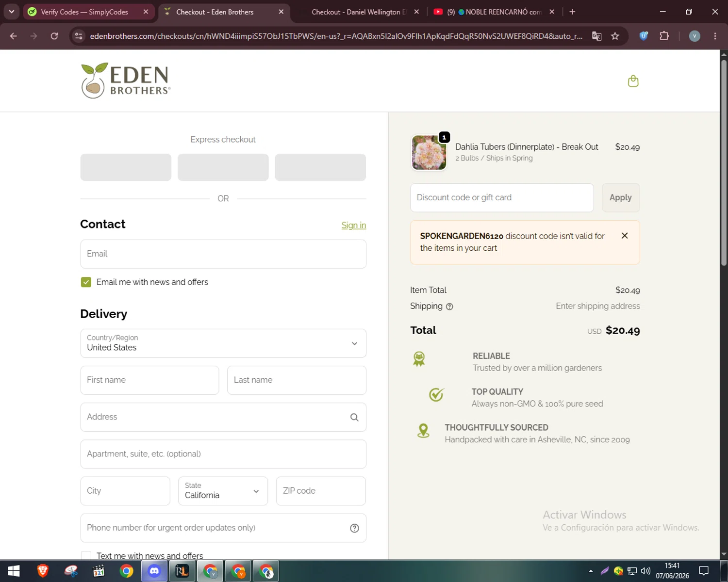Check Text me with news and offers
Viewport: 728px width, 582px height.
[x=86, y=556]
